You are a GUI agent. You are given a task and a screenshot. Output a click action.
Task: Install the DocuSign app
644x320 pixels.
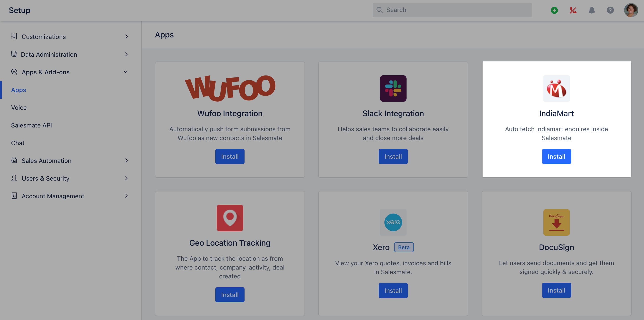(557, 290)
